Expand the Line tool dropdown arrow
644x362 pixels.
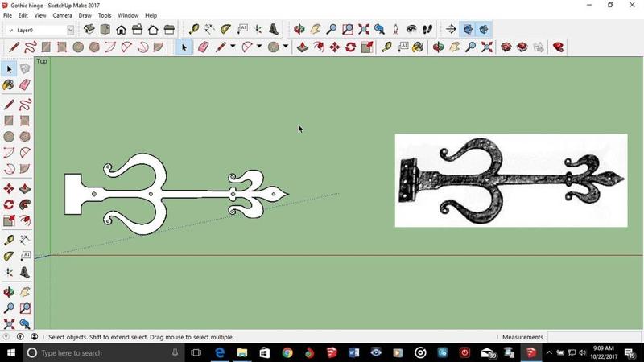pos(233,46)
